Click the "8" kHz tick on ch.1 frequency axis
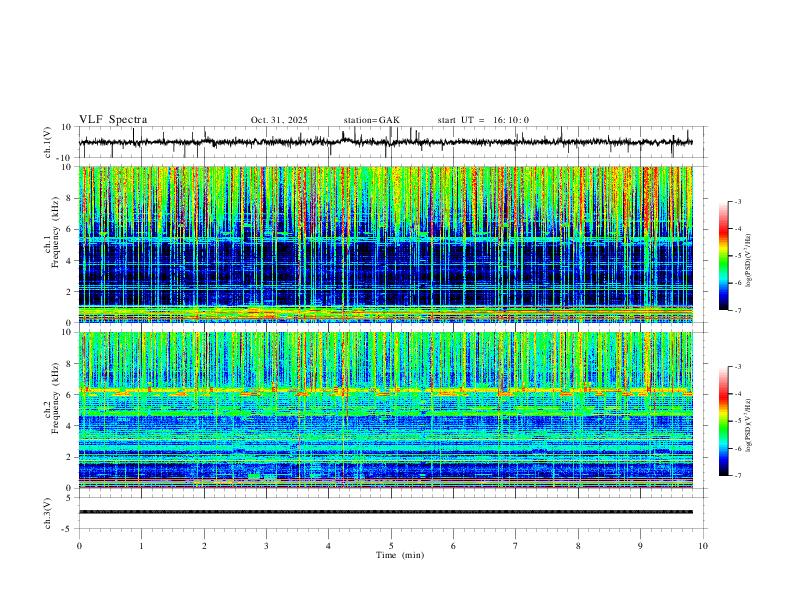Viewport: 792px width, 612px height. (x=71, y=198)
